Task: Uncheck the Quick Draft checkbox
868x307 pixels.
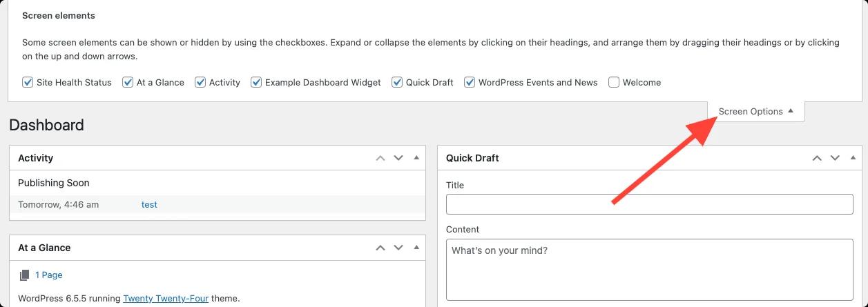Action: pos(397,82)
